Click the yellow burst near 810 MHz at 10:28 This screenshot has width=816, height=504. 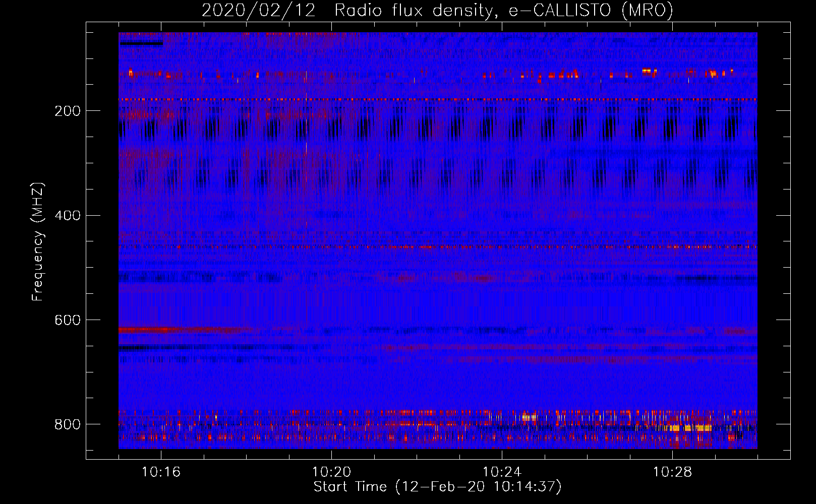691,428
